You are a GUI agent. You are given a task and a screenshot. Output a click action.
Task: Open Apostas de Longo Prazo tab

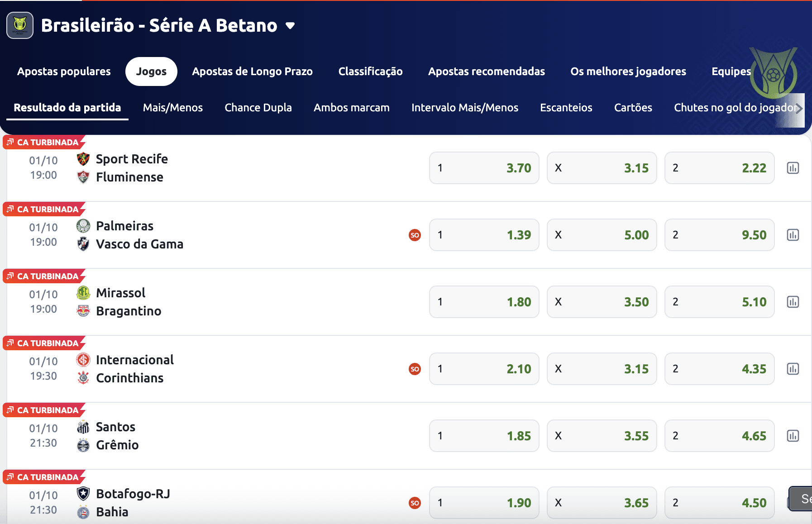(x=252, y=71)
